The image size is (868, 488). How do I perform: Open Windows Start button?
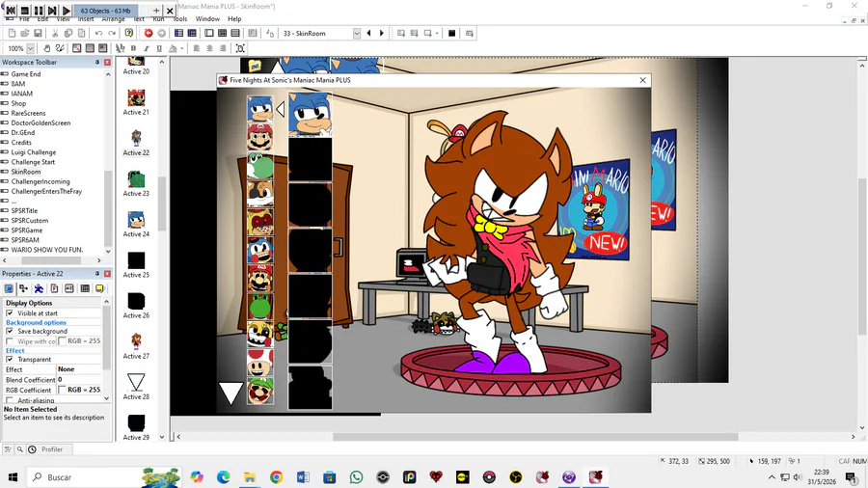pos(13,477)
